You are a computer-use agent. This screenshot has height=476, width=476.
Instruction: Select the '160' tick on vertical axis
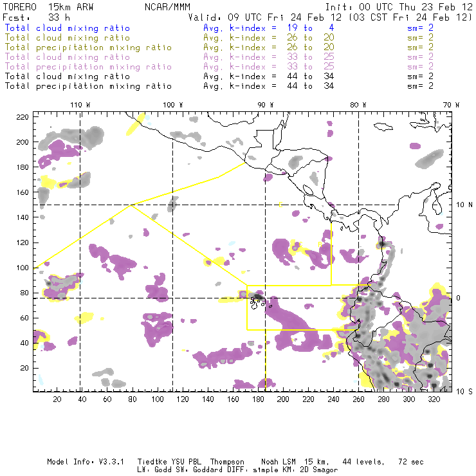click(x=23, y=192)
